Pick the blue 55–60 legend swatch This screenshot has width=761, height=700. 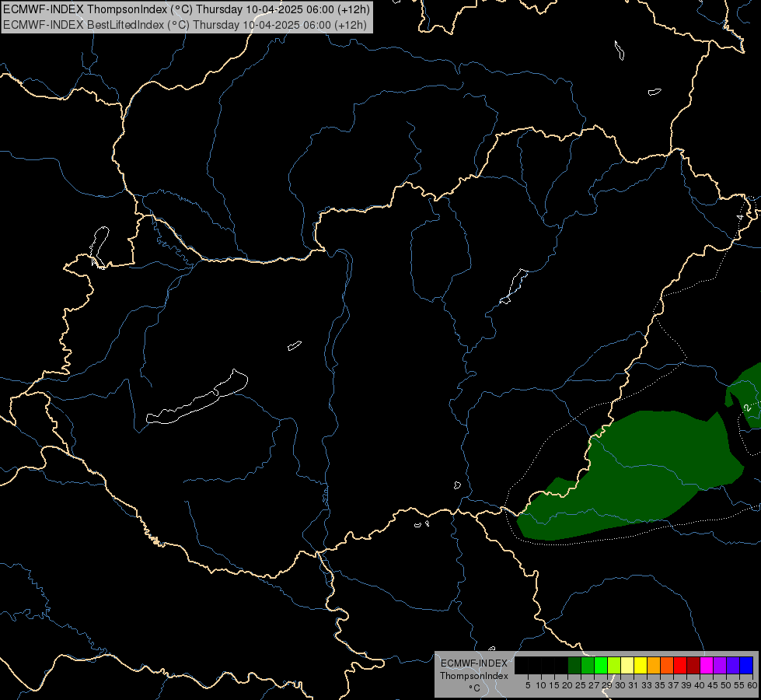coord(746,666)
